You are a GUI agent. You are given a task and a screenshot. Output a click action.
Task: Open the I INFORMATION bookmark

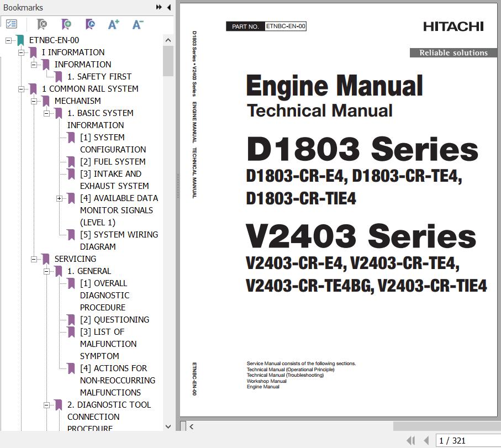(73, 52)
